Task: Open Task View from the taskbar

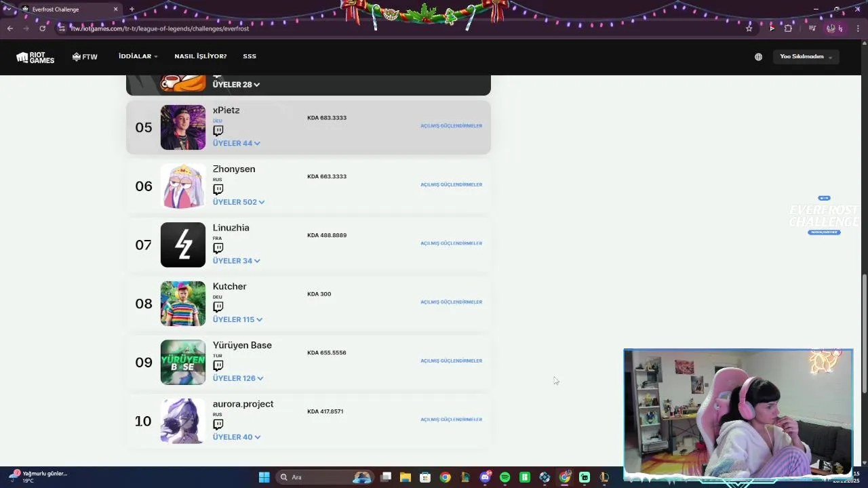Action: (386, 477)
